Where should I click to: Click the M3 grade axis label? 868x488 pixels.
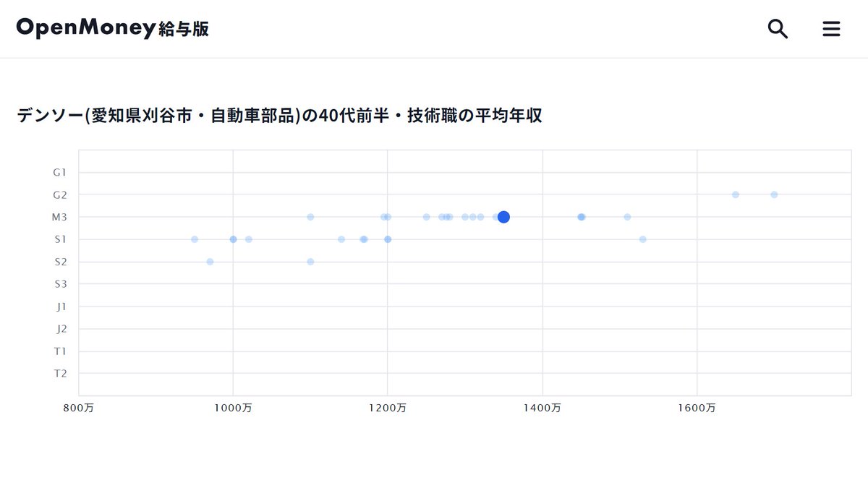coord(60,218)
